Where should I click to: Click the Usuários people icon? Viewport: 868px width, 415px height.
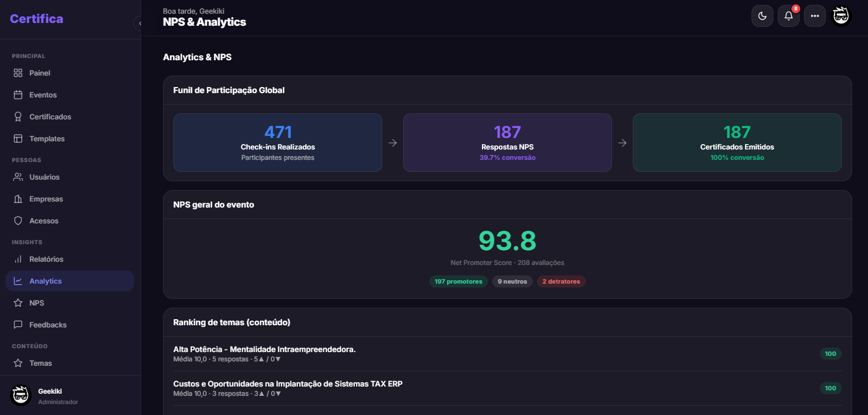(x=18, y=177)
